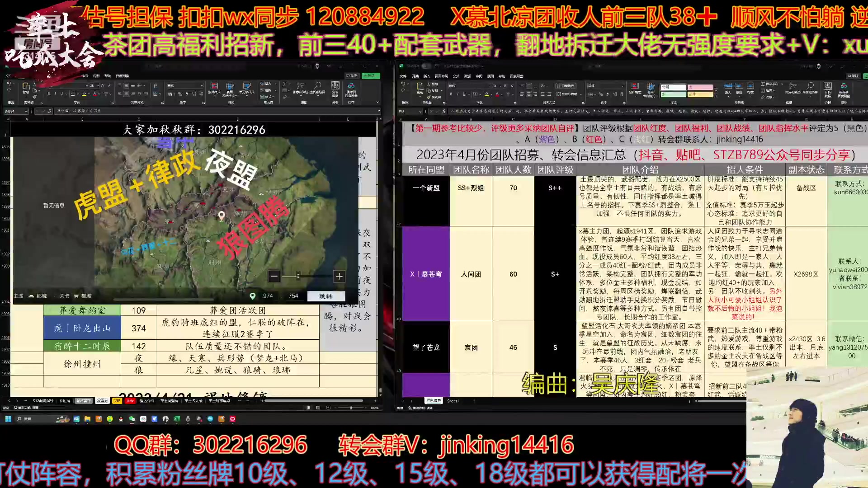
Task: Click horizontal scrollbar in left Excel window
Action: 314,401
